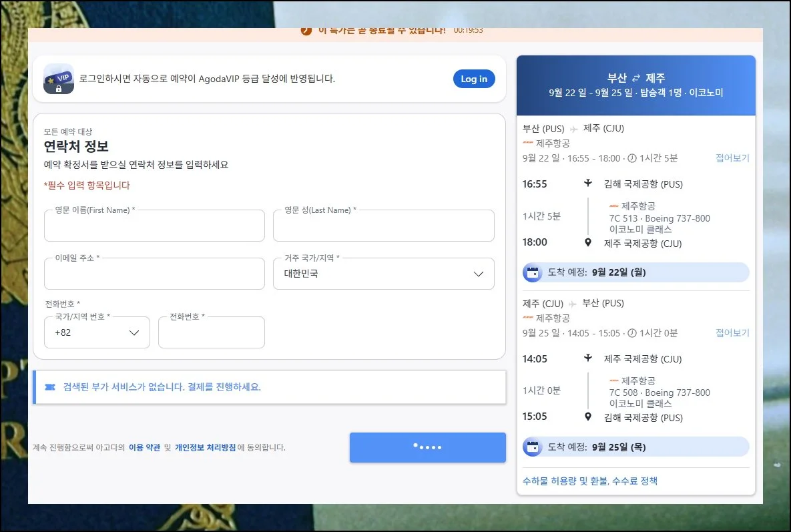This screenshot has width=791, height=532.
Task: Focus the 영문 이름(First Name) input field
Action: coord(154,226)
